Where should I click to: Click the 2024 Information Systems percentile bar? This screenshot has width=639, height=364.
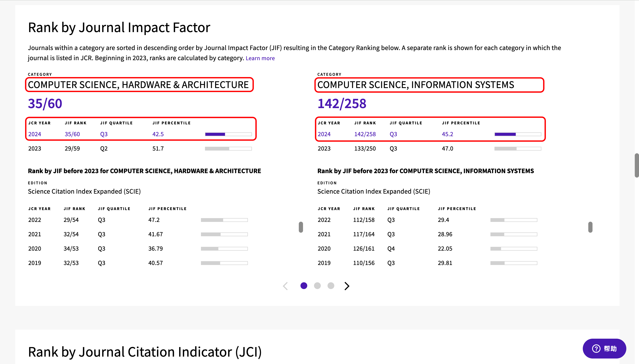point(518,134)
